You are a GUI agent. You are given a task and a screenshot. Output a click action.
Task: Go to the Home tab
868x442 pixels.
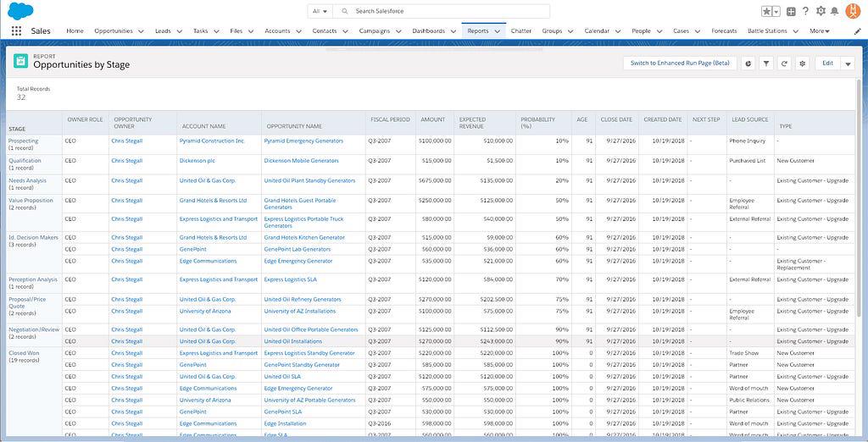pyautogui.click(x=75, y=31)
